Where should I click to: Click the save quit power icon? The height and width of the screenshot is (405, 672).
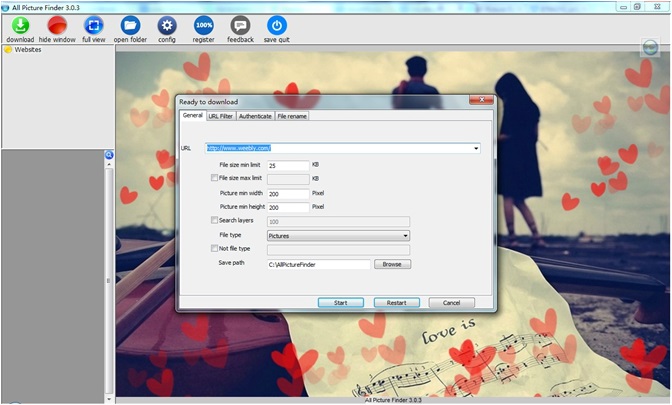pos(276,25)
